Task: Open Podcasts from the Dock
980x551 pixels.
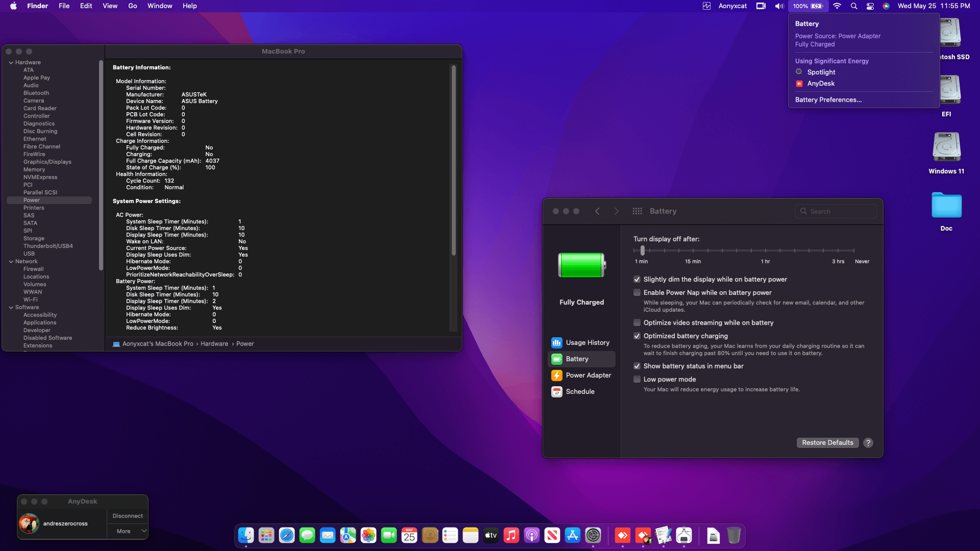Action: click(532, 535)
